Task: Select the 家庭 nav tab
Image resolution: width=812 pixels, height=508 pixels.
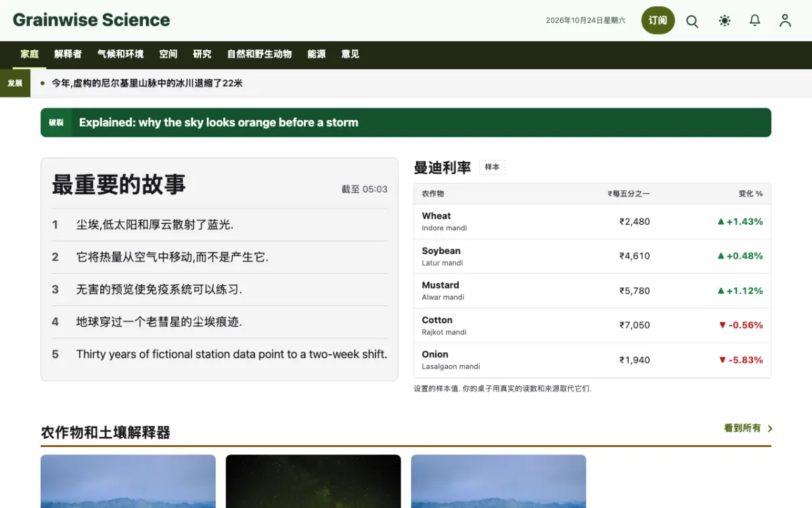Action: pos(30,54)
